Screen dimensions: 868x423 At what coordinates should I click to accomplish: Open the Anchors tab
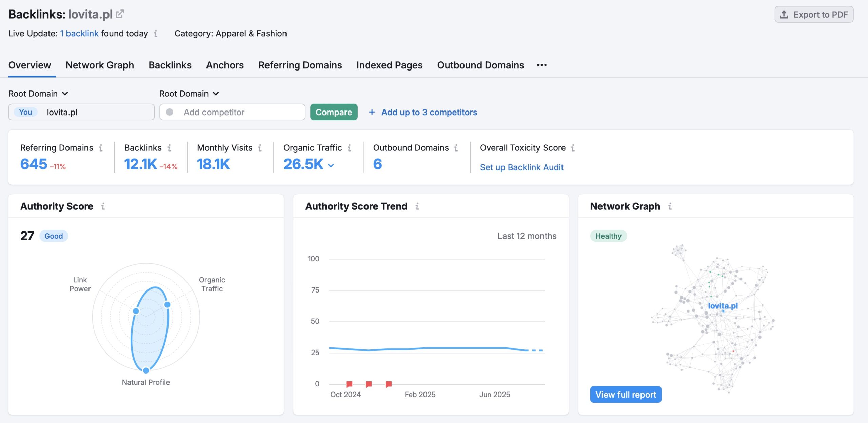tap(225, 65)
